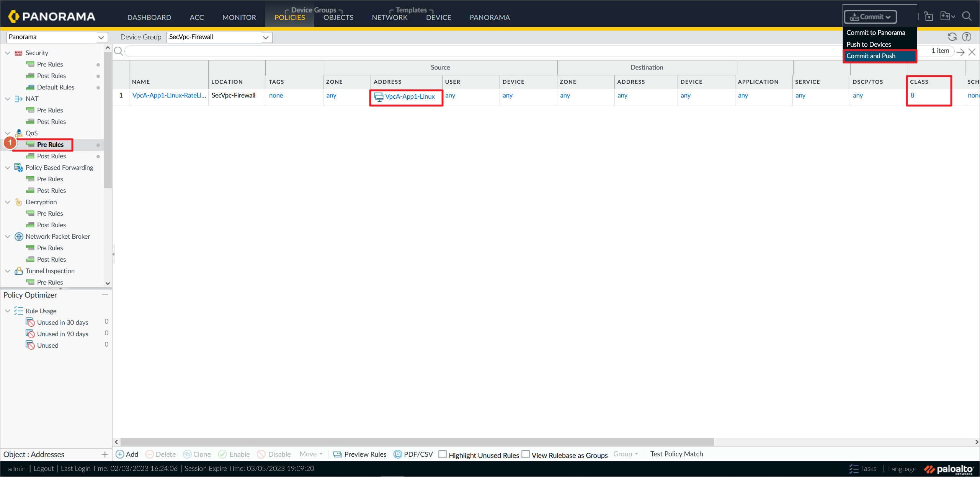Open the Group dropdown menu
This screenshot has width=980, height=477.
[626, 454]
